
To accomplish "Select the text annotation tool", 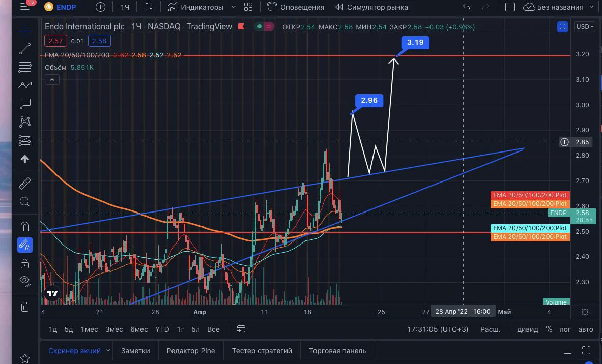I will [x=25, y=104].
